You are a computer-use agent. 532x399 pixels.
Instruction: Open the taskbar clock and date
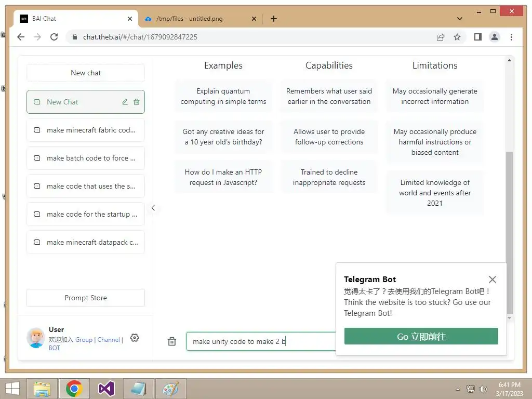[509, 389]
